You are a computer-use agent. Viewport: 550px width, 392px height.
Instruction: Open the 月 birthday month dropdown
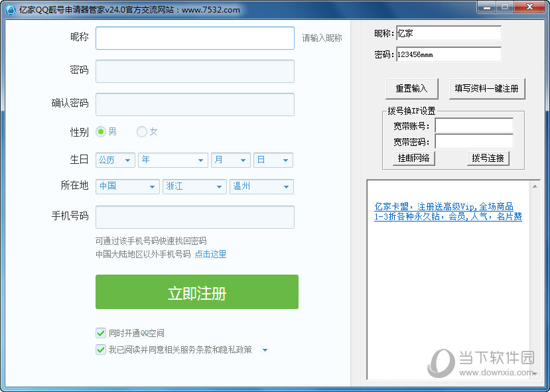230,161
